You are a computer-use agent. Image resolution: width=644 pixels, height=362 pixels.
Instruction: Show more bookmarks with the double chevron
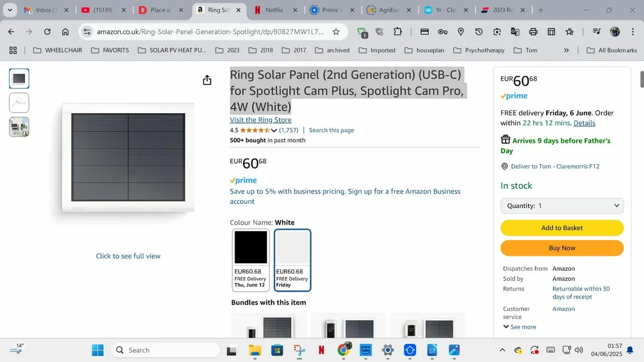566,50
